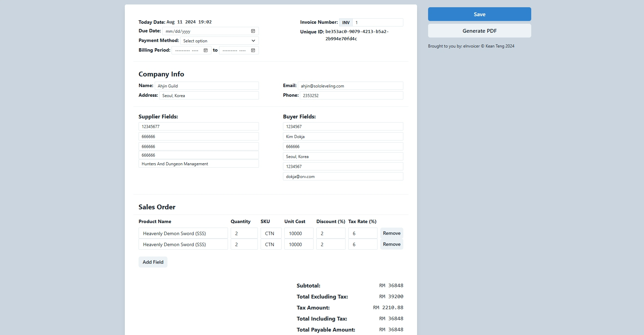Edit second row Tax Rate (%) field

click(363, 244)
